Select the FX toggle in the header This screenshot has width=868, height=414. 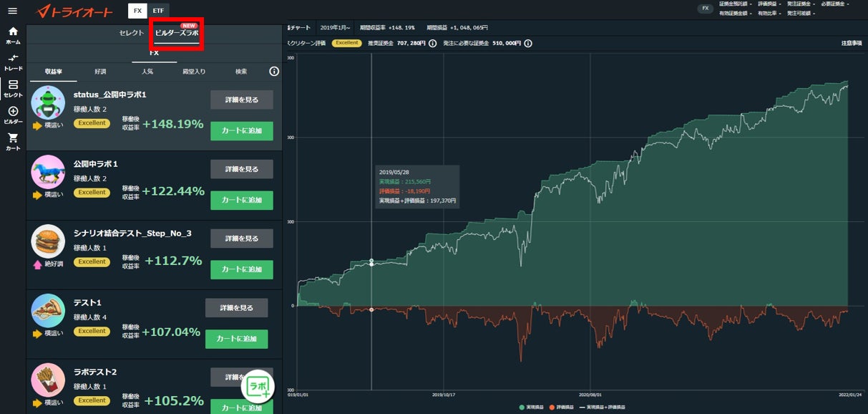(137, 11)
